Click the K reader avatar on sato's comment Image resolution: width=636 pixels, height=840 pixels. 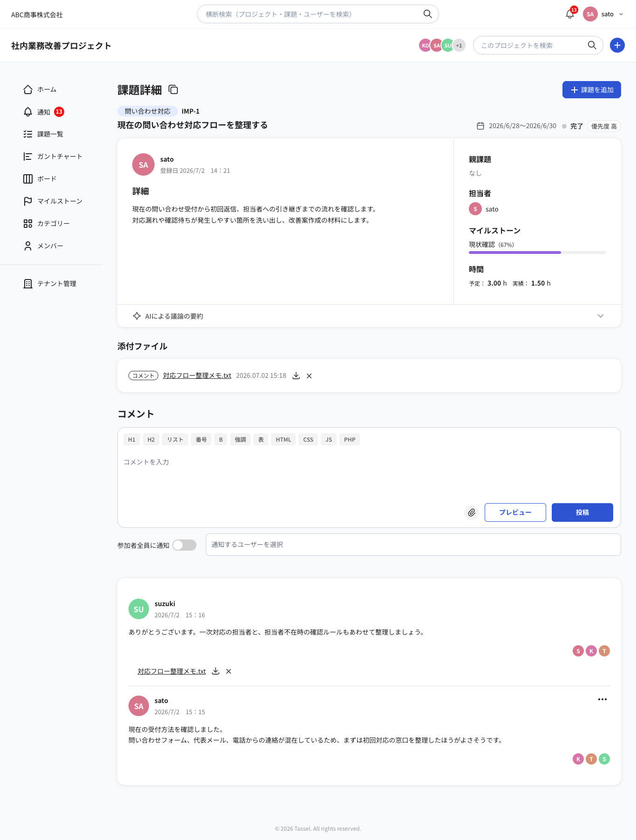[578, 759]
